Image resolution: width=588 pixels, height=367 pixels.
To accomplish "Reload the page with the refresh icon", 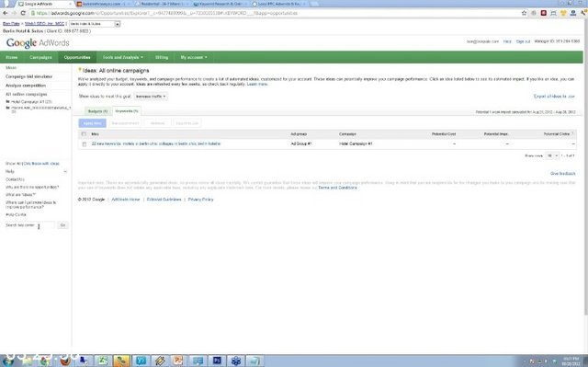I will point(23,13).
